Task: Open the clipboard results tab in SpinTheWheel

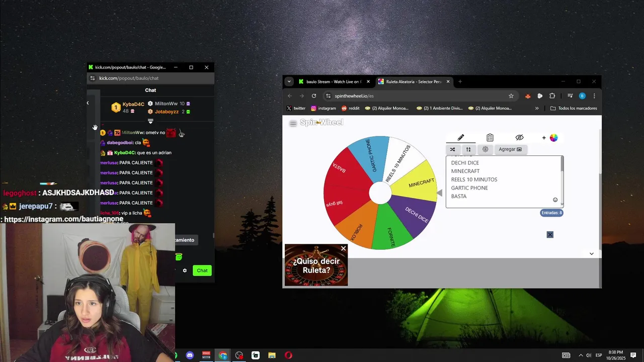Action: coord(490,138)
